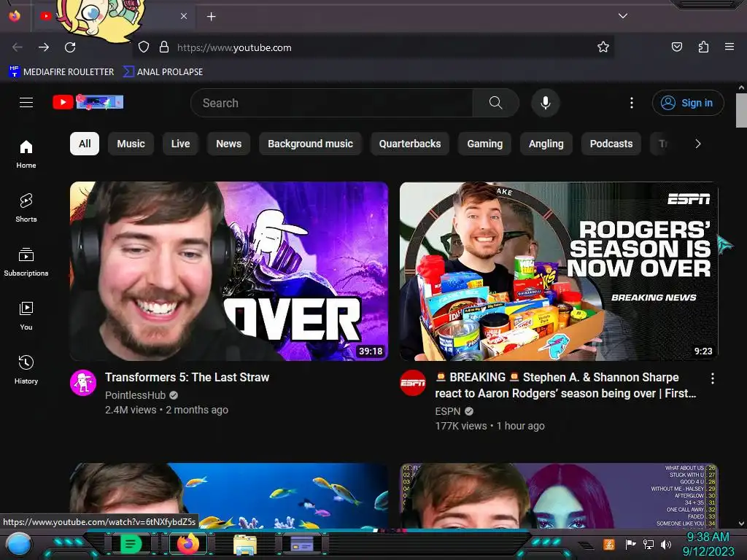Viewport: 747px width, 560px height.
Task: Open tracking protection shield icon
Action: (144, 47)
